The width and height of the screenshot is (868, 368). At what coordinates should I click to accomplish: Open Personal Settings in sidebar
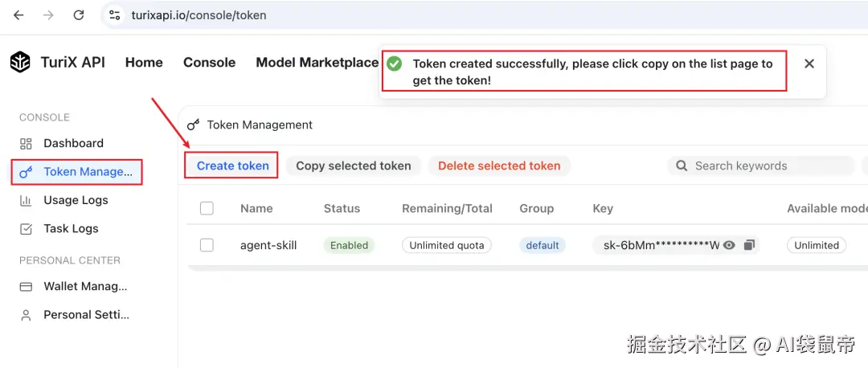(85, 314)
